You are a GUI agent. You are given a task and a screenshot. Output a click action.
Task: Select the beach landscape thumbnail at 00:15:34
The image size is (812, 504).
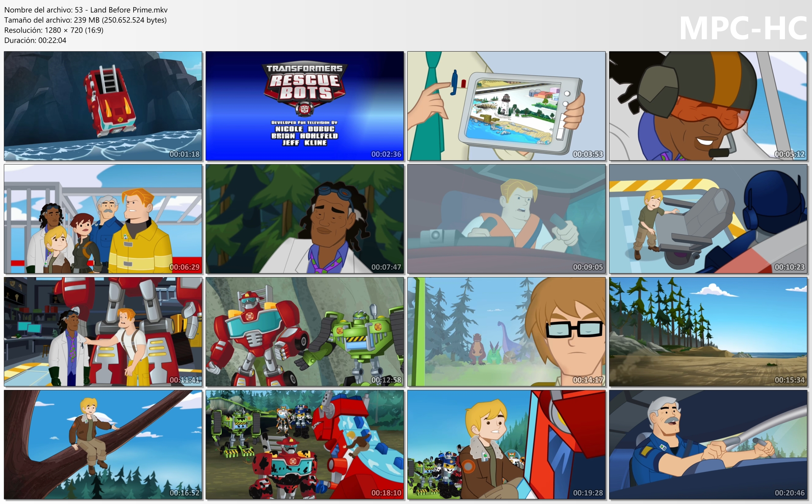point(708,332)
